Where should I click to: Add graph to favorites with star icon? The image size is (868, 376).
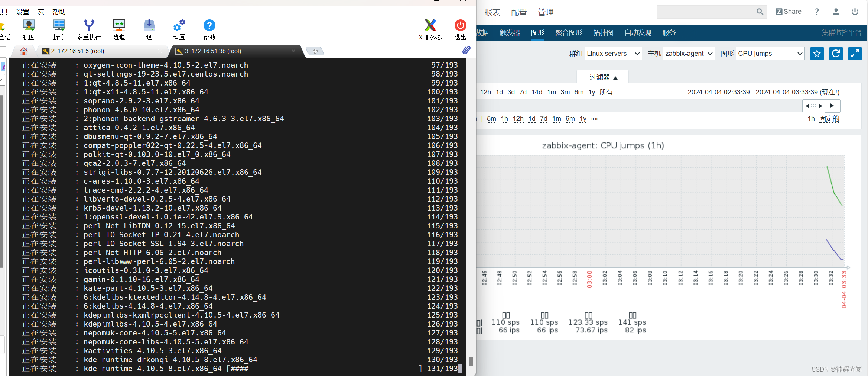point(817,54)
